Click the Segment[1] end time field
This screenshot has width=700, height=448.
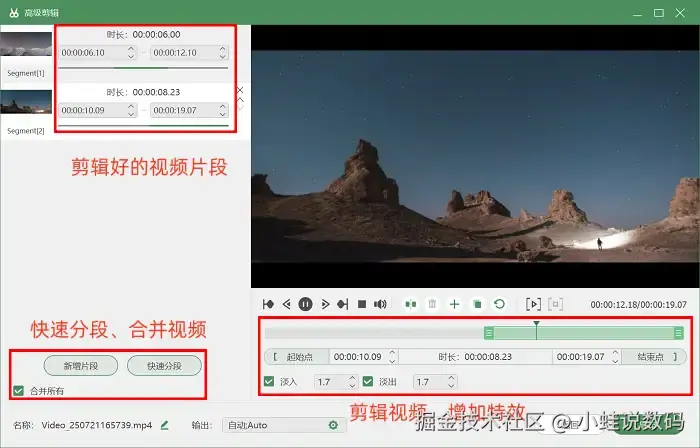coord(190,53)
